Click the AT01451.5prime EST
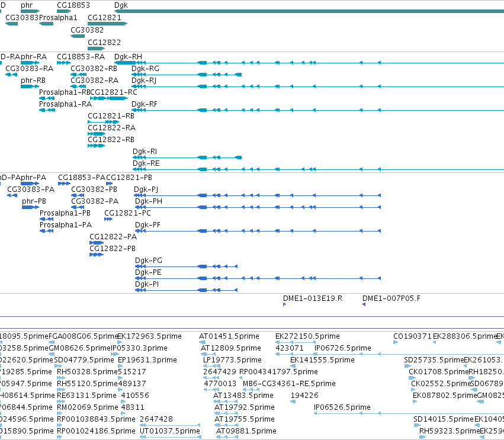Image resolution: width=504 pixels, height=440 pixels. click(x=203, y=342)
